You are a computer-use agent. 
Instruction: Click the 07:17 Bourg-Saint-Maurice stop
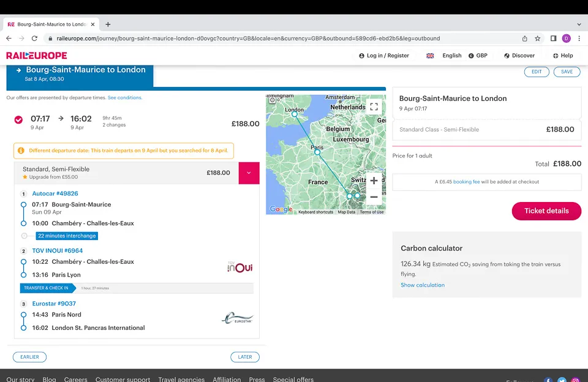71,204
